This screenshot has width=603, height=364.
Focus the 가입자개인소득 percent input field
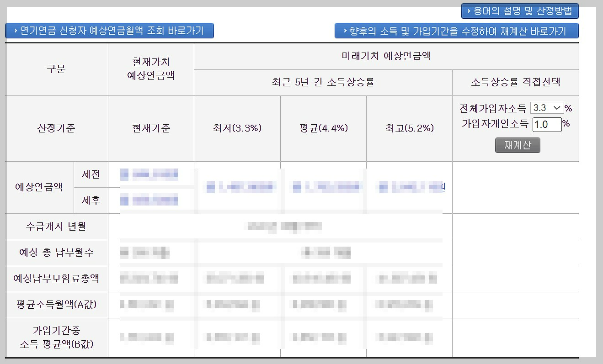click(547, 124)
